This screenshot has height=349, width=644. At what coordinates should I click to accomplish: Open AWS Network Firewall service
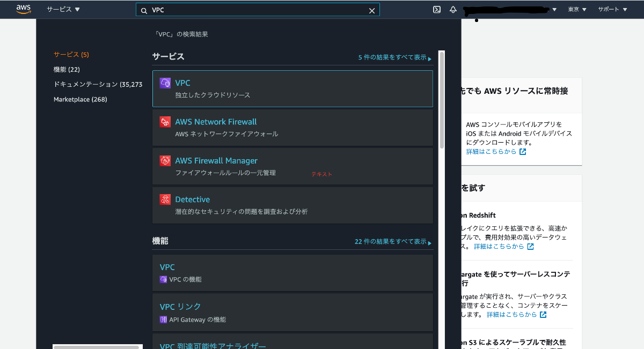pos(292,128)
